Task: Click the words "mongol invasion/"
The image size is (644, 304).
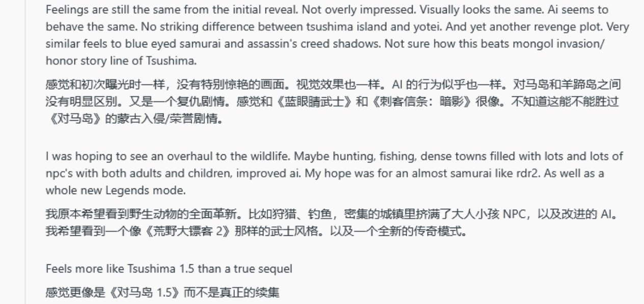Action: (x=570, y=44)
